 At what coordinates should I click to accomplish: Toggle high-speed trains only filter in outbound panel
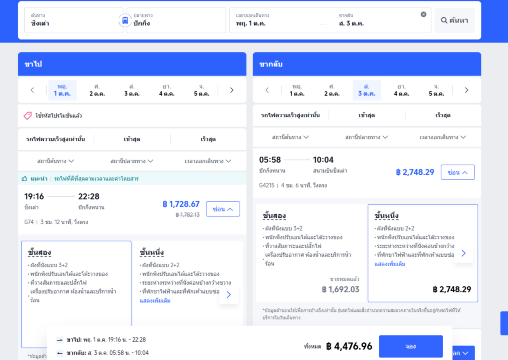click(x=56, y=139)
